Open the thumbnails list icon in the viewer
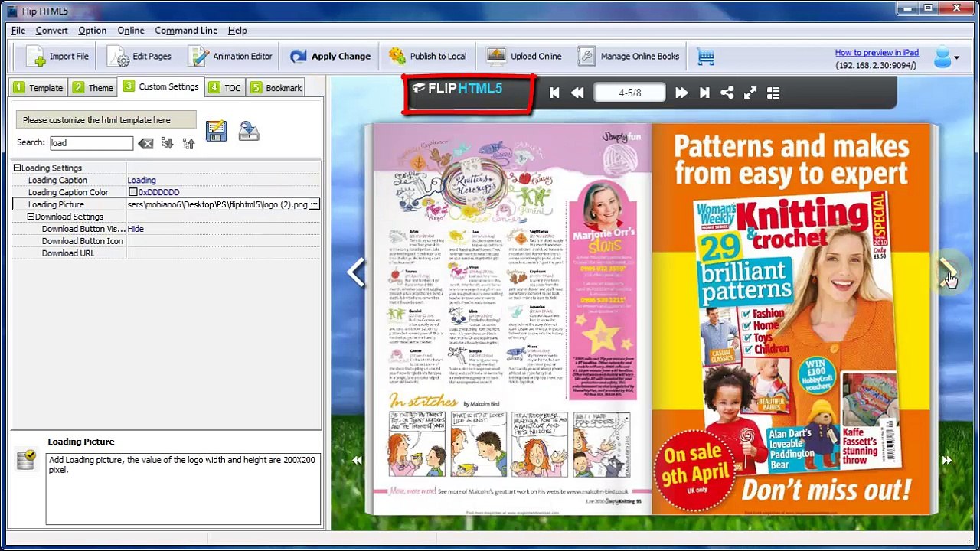980x551 pixels. pyautogui.click(x=773, y=93)
